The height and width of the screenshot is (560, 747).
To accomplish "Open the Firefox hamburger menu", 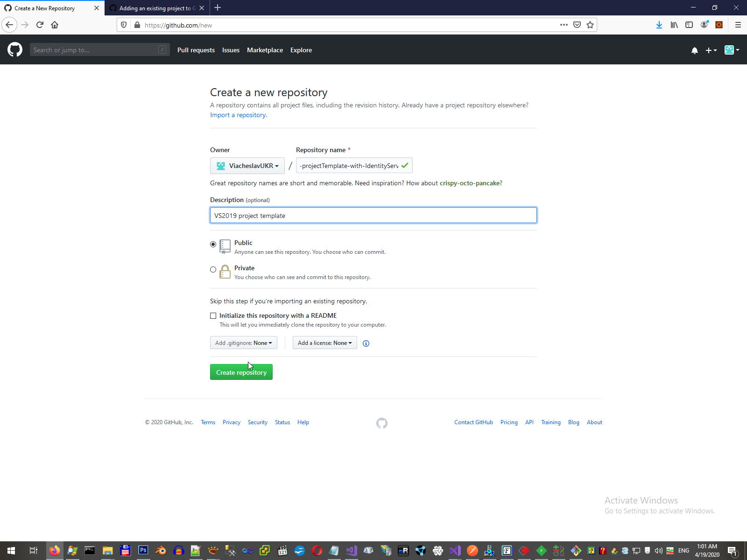I will coord(738,25).
